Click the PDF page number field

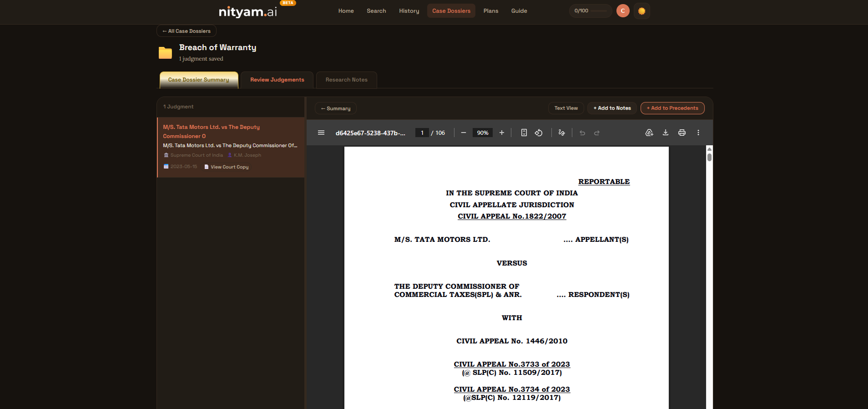coord(422,133)
